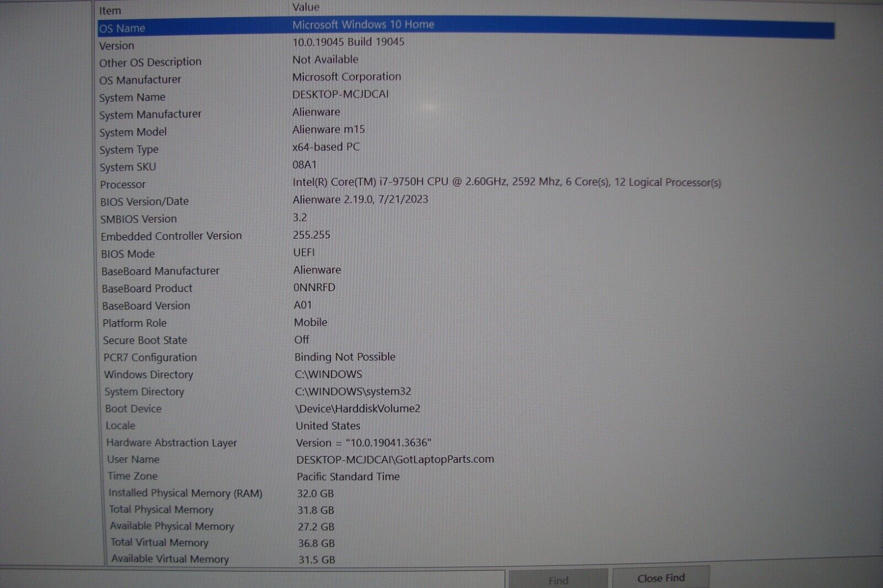
Task: Click the Intel Core i7-9750H processor value
Action: click(x=507, y=182)
